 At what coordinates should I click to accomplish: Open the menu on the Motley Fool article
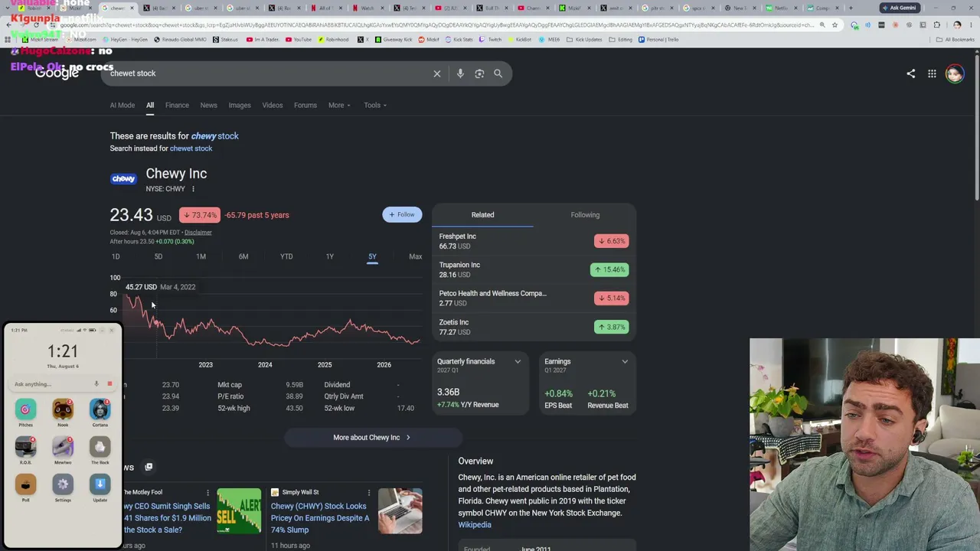(x=207, y=492)
